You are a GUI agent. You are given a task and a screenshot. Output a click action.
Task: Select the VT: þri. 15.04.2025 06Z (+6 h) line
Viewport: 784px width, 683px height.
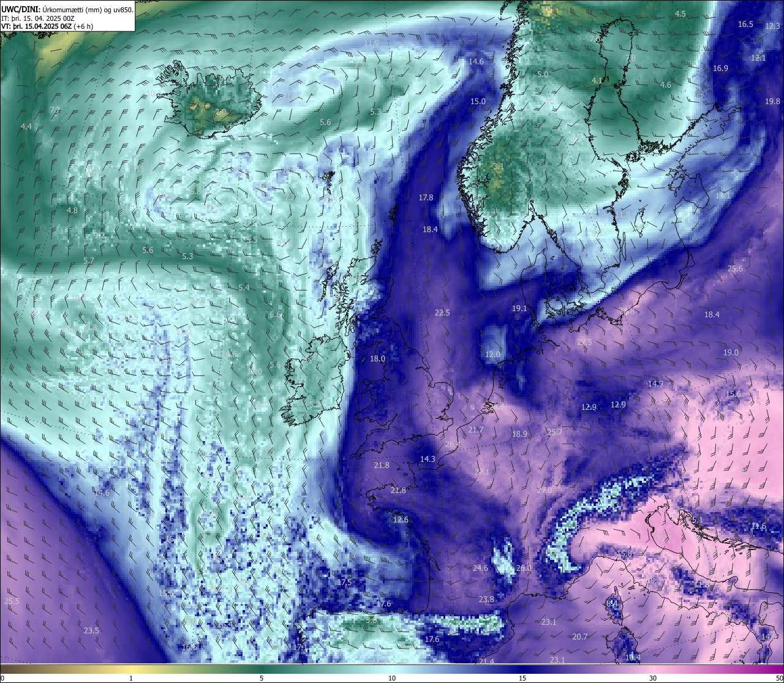click(x=47, y=26)
